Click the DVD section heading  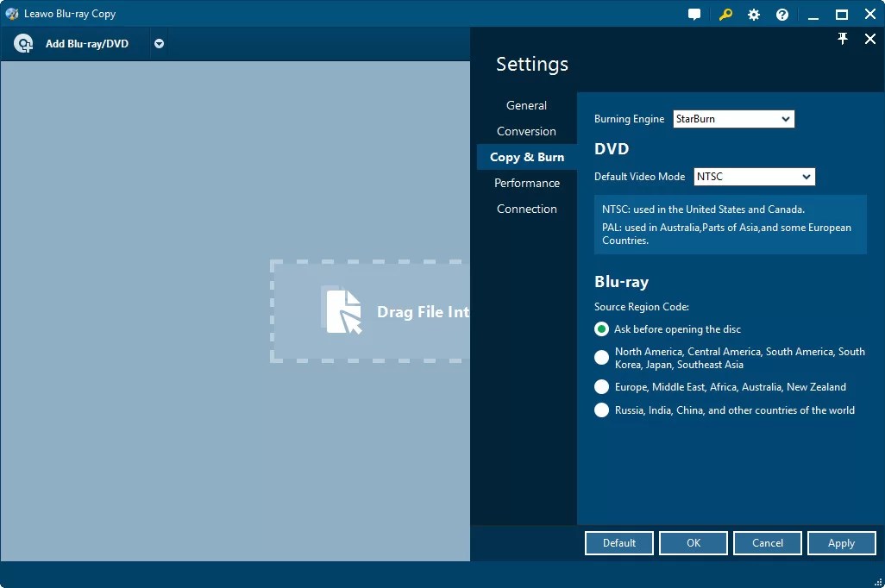612,149
